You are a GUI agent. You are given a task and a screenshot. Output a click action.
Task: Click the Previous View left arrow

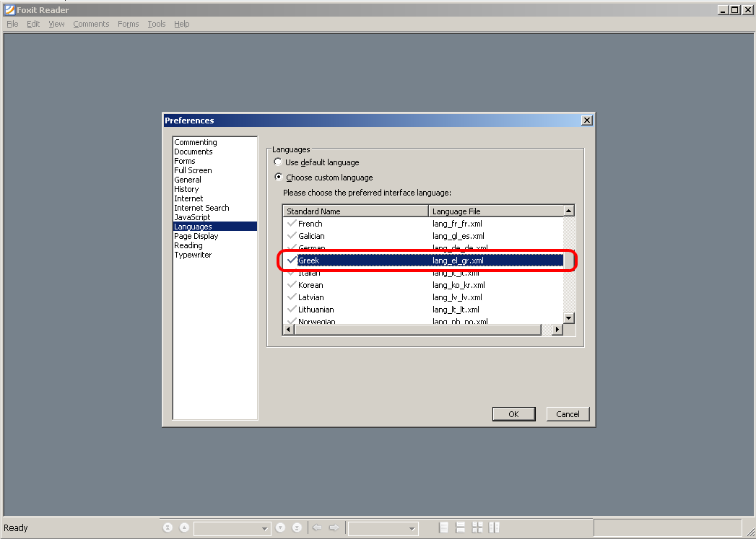317,527
